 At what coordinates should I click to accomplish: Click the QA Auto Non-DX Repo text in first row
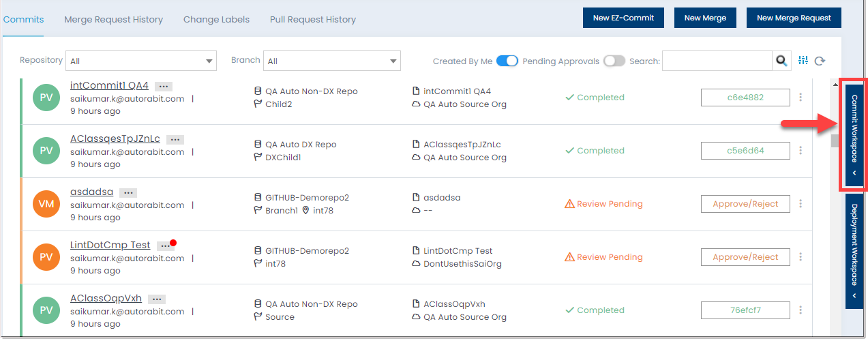click(x=312, y=91)
